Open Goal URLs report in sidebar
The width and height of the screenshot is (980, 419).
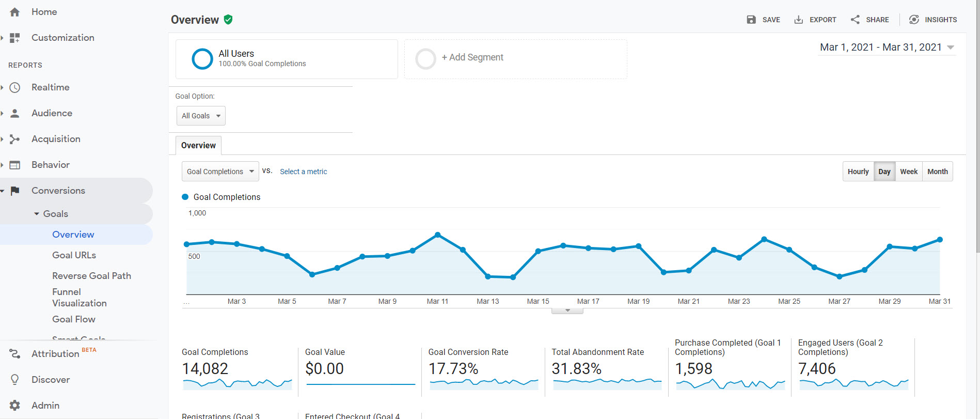[74, 255]
